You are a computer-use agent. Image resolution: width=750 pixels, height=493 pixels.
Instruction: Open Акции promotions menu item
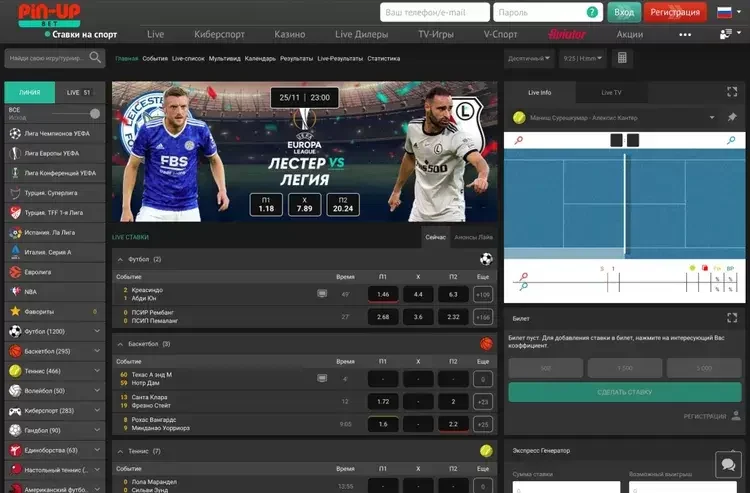[630, 34]
